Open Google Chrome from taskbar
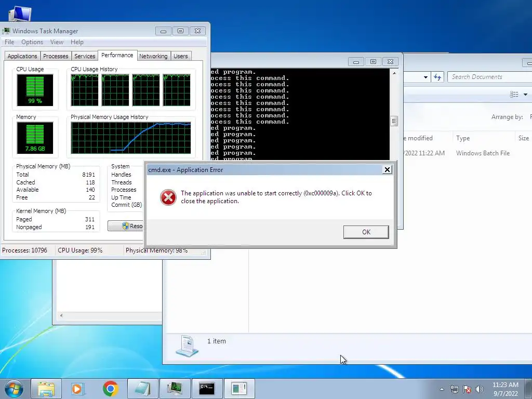This screenshot has width=532, height=399. pos(110,389)
